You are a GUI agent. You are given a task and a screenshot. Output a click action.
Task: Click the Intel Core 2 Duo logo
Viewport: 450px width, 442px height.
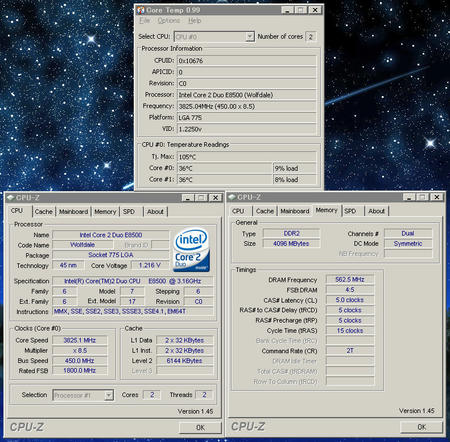point(191,250)
